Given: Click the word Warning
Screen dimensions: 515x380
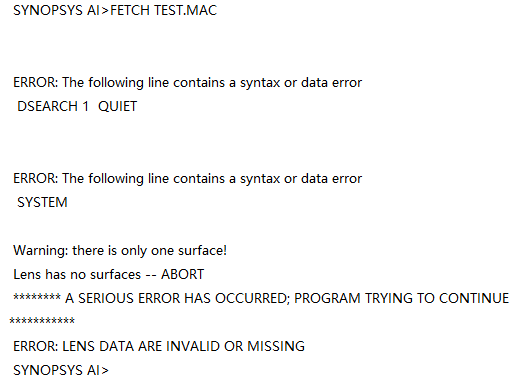Looking at the screenshot, I should coord(40,250).
